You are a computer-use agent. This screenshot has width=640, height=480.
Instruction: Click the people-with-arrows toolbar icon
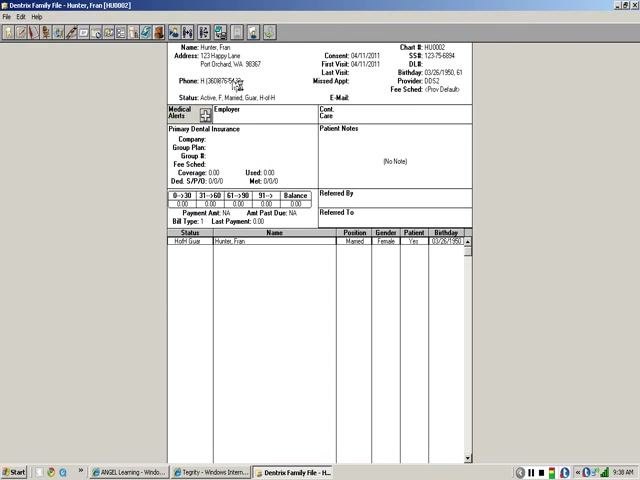tap(204, 32)
